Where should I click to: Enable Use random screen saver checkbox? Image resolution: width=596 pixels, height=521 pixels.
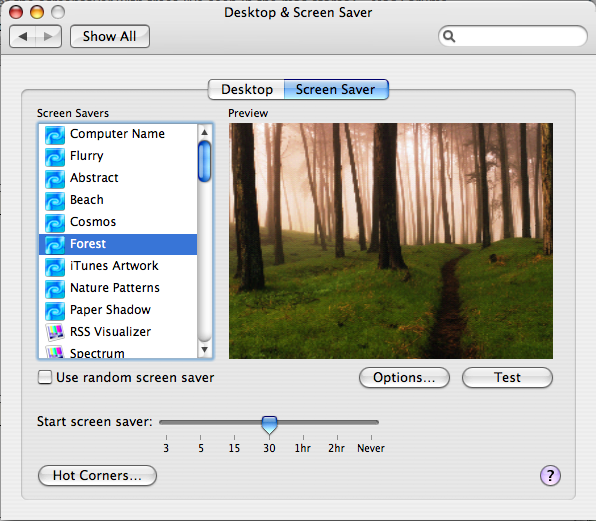point(45,377)
